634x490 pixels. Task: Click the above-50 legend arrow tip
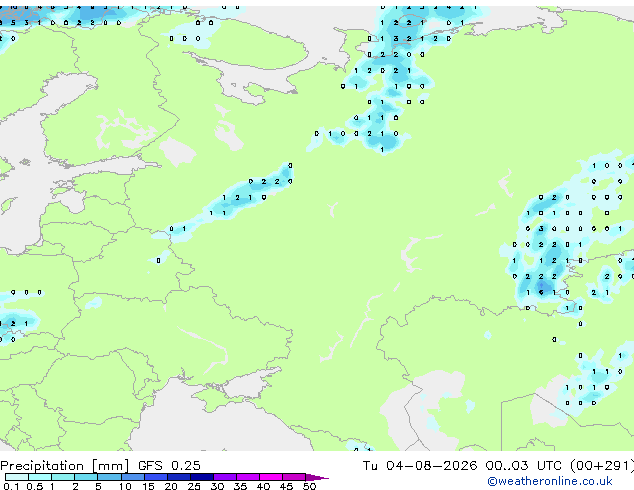click(317, 477)
